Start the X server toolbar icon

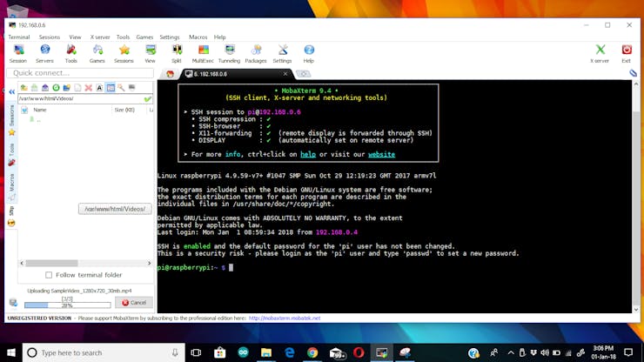(x=600, y=54)
